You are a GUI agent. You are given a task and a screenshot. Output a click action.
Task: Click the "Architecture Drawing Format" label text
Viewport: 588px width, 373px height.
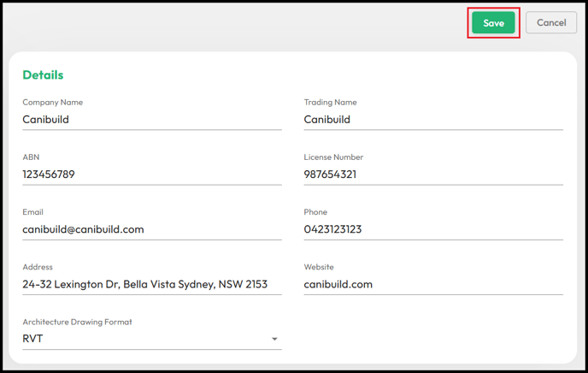[77, 322]
